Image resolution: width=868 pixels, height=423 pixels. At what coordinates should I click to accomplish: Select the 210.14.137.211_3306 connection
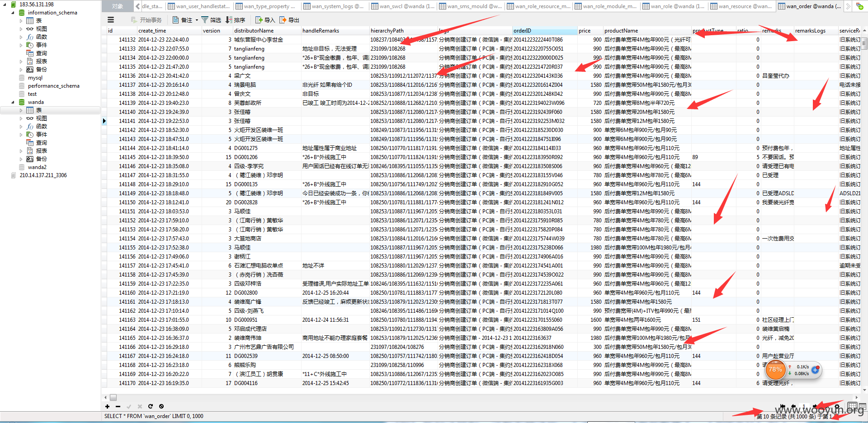[x=43, y=175]
